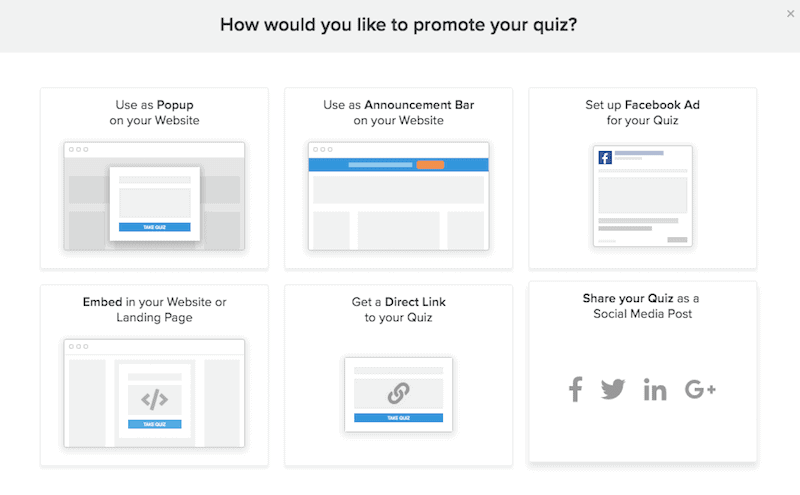Choose Use as Popup on your Website
Viewport: 800px width, 495px height.
point(155,178)
